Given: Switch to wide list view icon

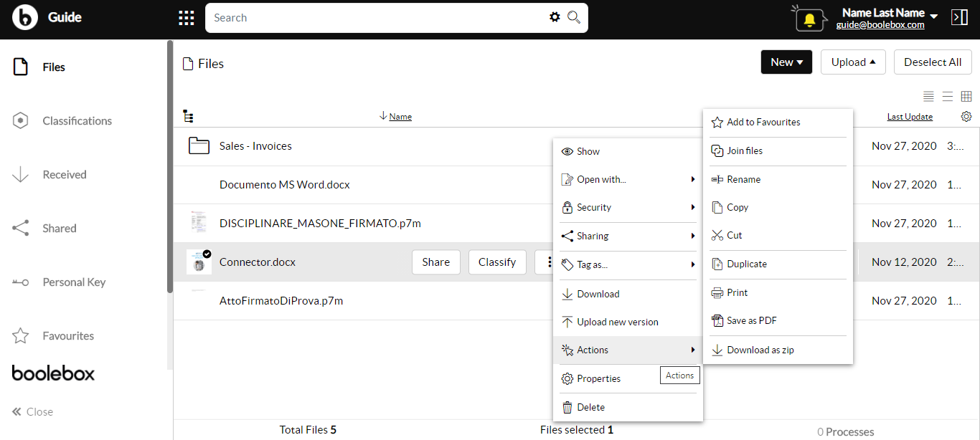Looking at the screenshot, I should point(948,96).
